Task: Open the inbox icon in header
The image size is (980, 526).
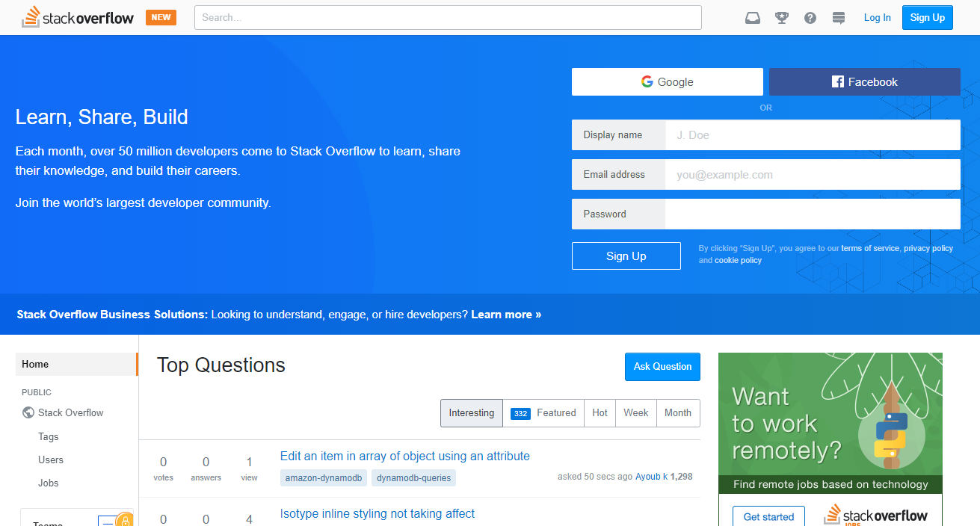Action: pyautogui.click(x=753, y=18)
